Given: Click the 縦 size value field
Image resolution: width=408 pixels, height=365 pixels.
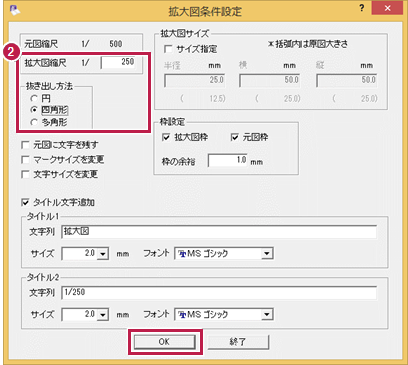Looking at the screenshot, I should coord(346,80).
